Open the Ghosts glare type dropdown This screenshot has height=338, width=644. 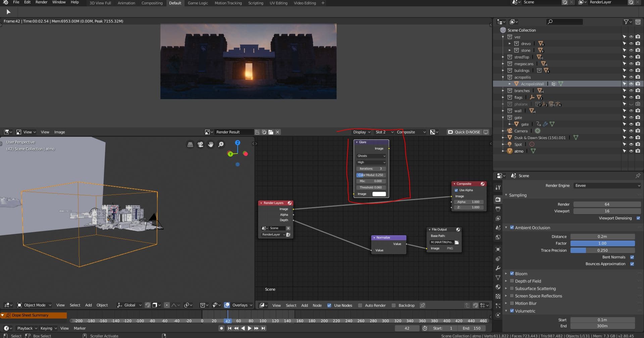[x=371, y=156]
